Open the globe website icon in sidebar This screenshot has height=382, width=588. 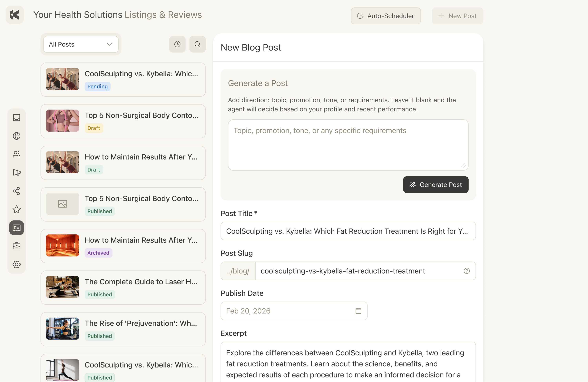pos(16,136)
